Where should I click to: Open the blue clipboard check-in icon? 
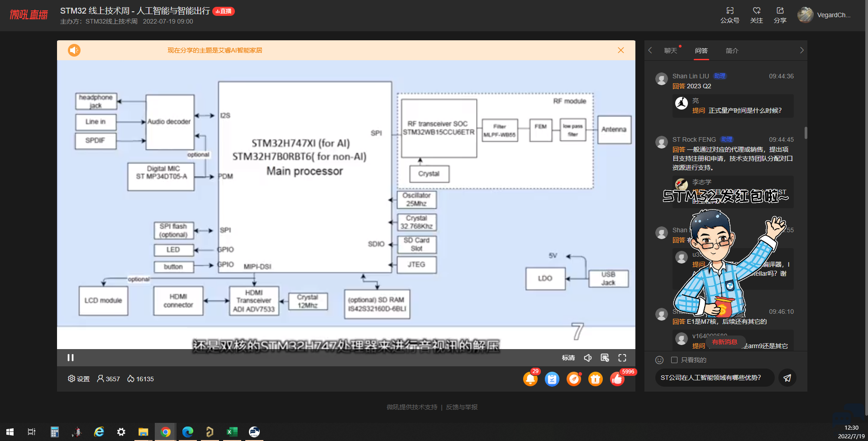tap(552, 379)
